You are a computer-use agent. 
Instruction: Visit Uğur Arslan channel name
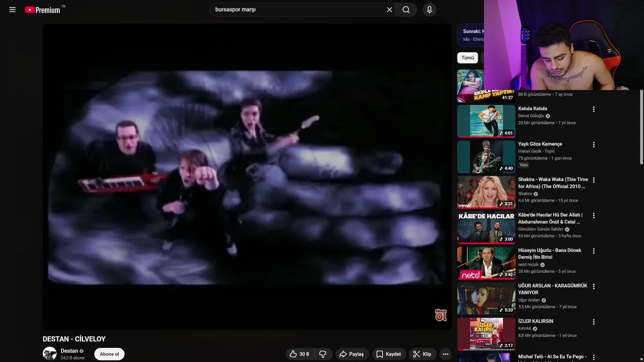pos(529,300)
